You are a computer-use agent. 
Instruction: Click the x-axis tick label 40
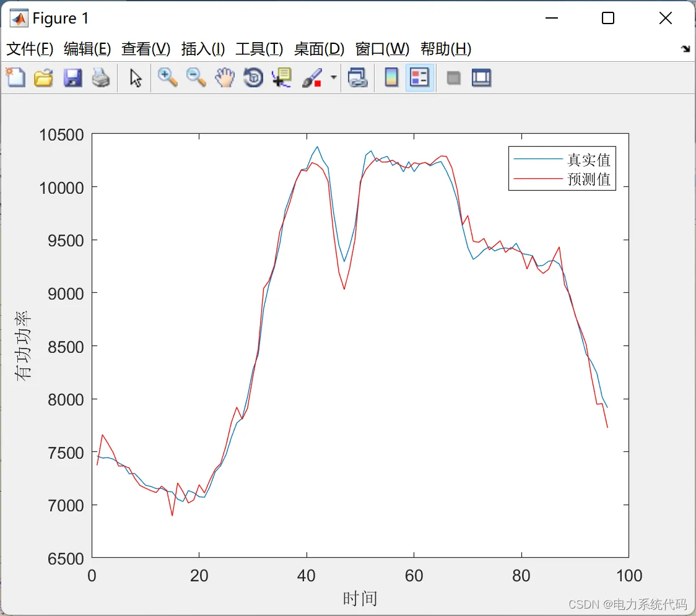(307, 576)
